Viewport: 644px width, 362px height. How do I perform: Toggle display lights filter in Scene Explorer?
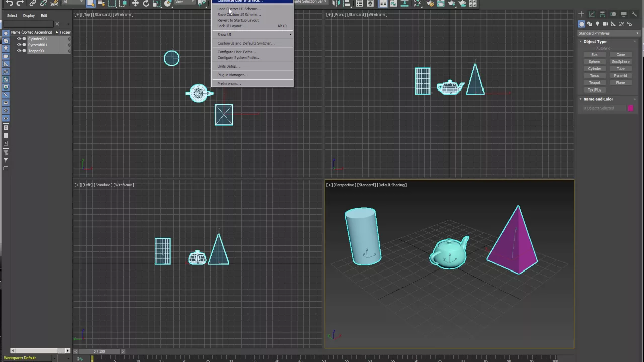[6, 48]
